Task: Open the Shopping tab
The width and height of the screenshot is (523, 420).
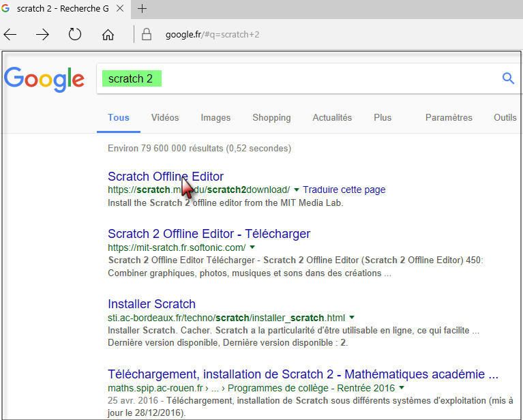Action: [x=271, y=118]
